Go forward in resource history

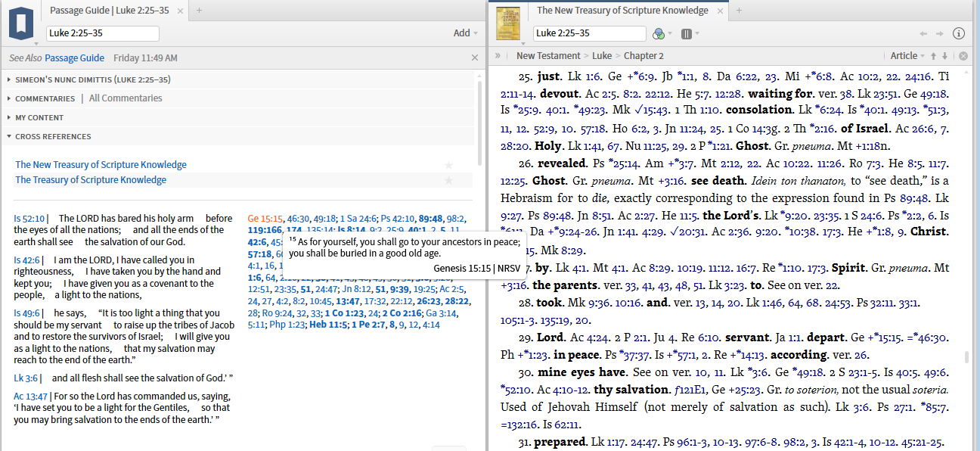939,33
